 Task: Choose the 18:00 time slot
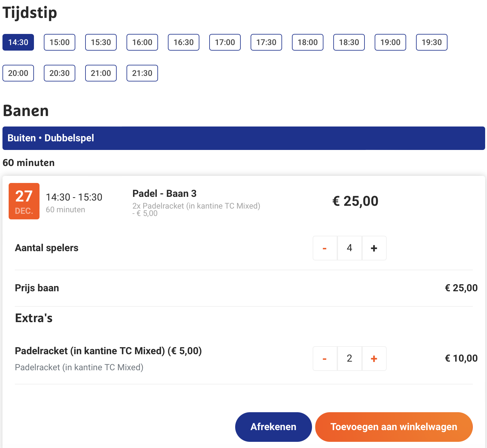tap(308, 42)
